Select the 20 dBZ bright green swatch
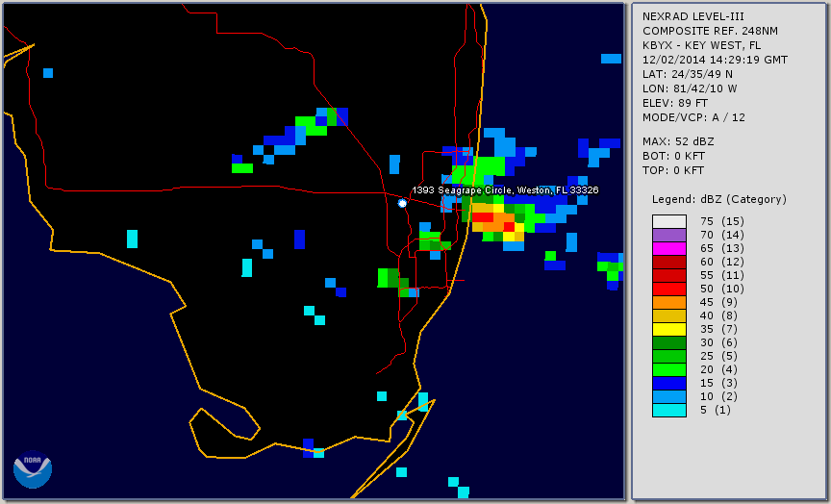This screenshot has height=504, width=831. 669,369
